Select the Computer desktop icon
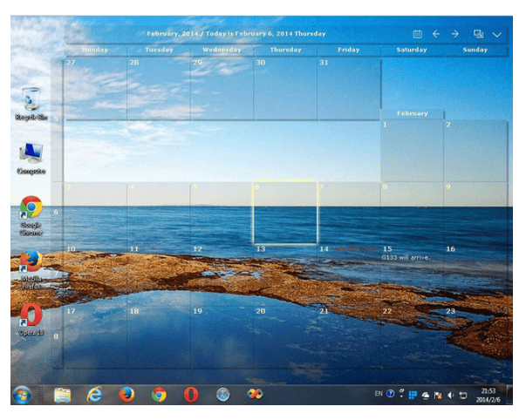Image resolution: width=526 pixels, height=420 pixels. coord(31,159)
